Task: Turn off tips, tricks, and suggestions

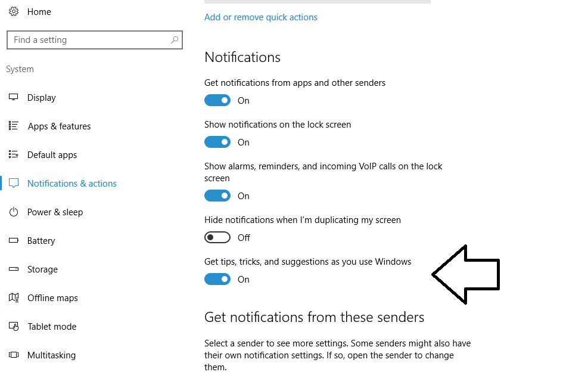Action: [217, 280]
